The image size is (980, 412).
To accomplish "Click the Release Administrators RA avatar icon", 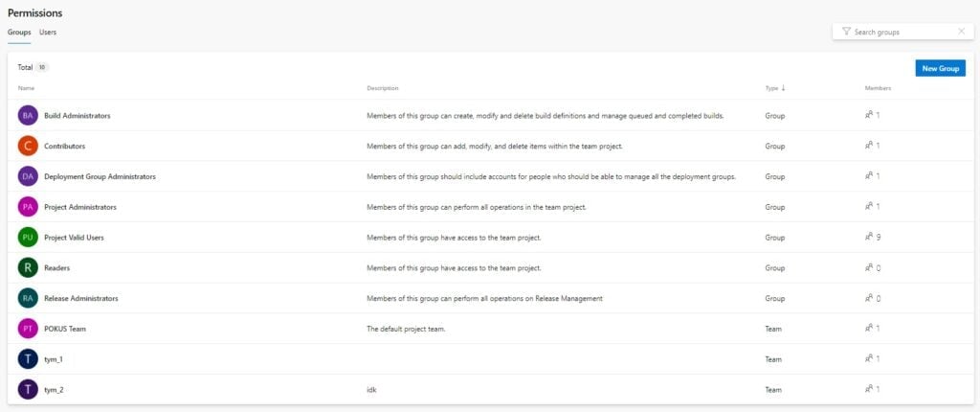I will tap(28, 298).
